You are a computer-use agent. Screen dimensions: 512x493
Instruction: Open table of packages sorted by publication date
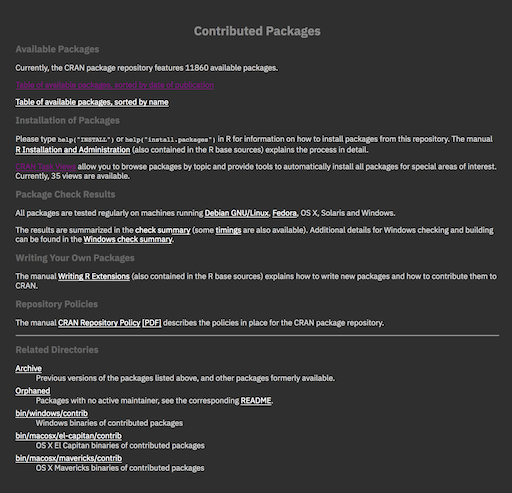(115, 85)
